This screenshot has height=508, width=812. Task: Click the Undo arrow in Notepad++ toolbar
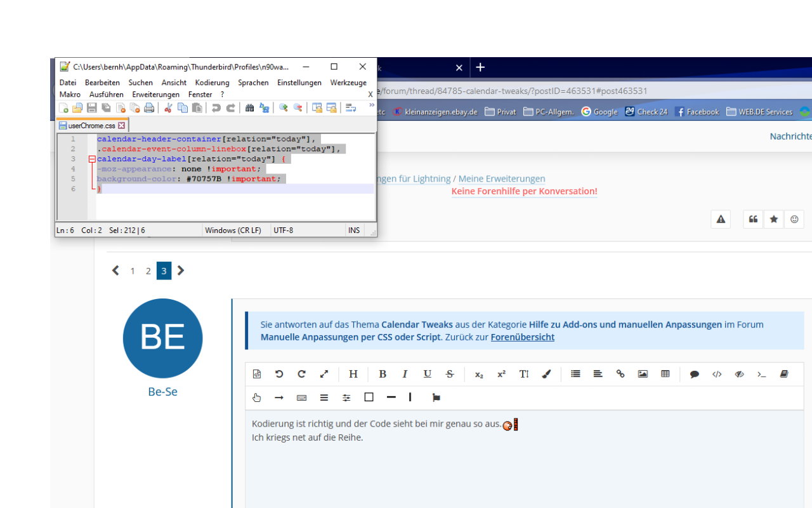pyautogui.click(x=216, y=108)
